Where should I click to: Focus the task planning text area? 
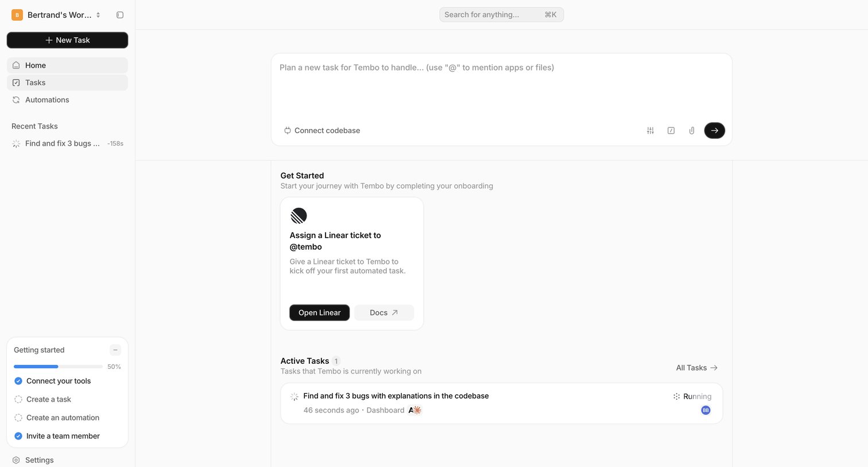click(501, 86)
